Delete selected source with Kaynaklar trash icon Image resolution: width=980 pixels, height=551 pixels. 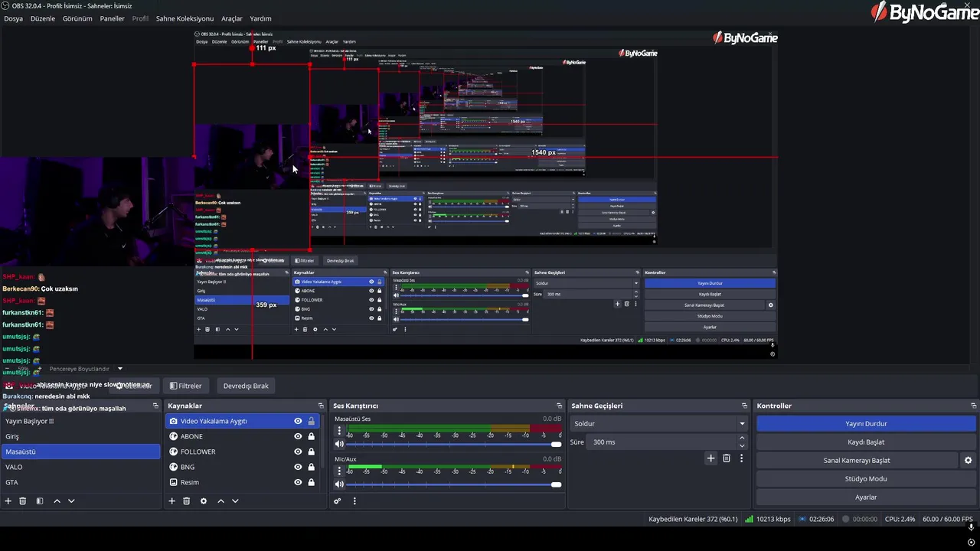(186, 501)
